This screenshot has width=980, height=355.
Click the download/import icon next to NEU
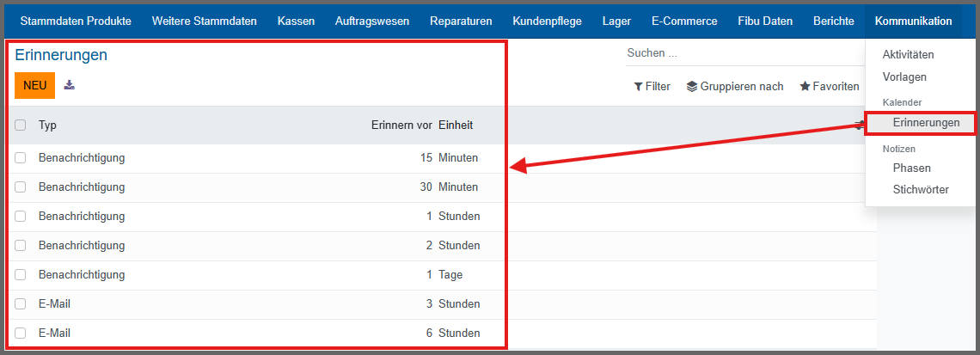pyautogui.click(x=70, y=85)
